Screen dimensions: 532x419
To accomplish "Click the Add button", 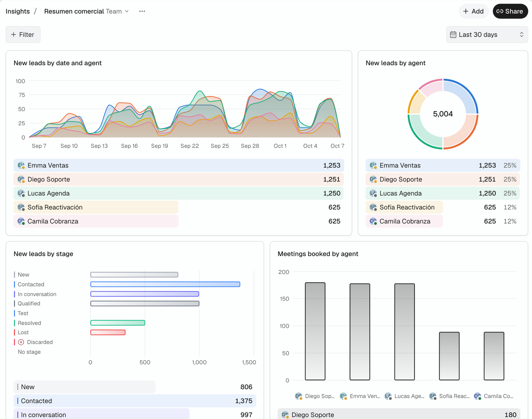I will click(473, 11).
